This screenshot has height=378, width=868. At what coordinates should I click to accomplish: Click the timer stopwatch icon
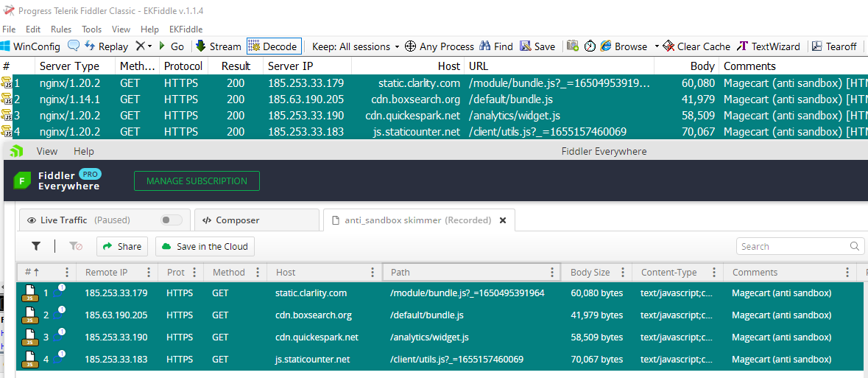(590, 46)
